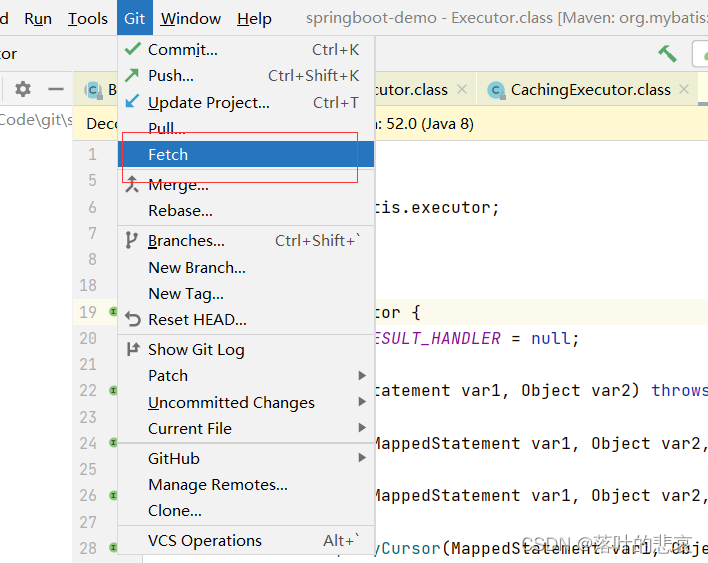
Task: Click the CachingExecutor class file icon
Action: 496,90
